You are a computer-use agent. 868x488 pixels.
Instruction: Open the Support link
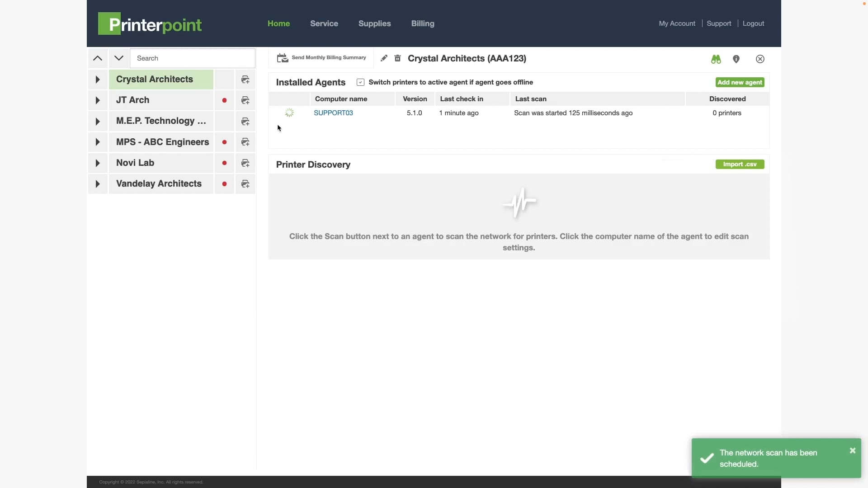coord(719,23)
